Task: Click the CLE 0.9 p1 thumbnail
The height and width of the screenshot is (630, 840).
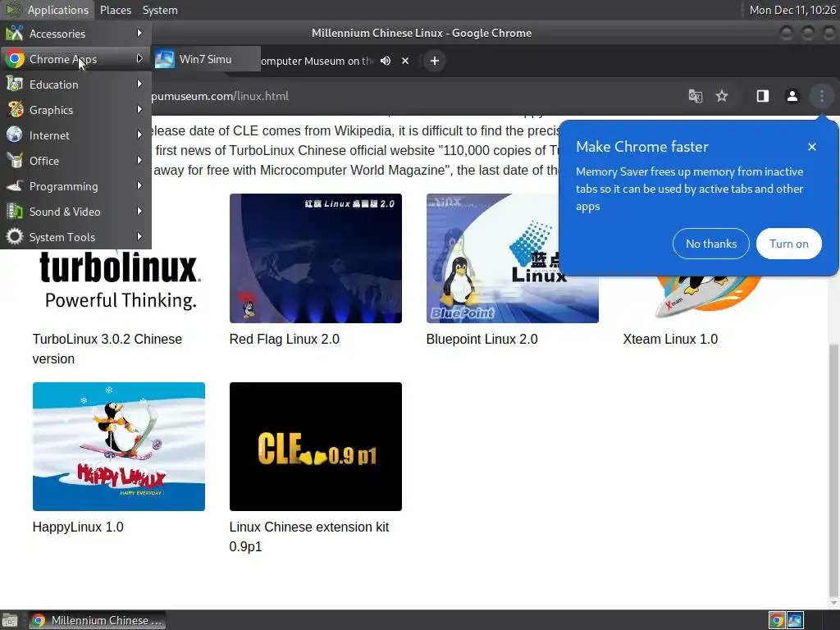Action: coord(316,446)
